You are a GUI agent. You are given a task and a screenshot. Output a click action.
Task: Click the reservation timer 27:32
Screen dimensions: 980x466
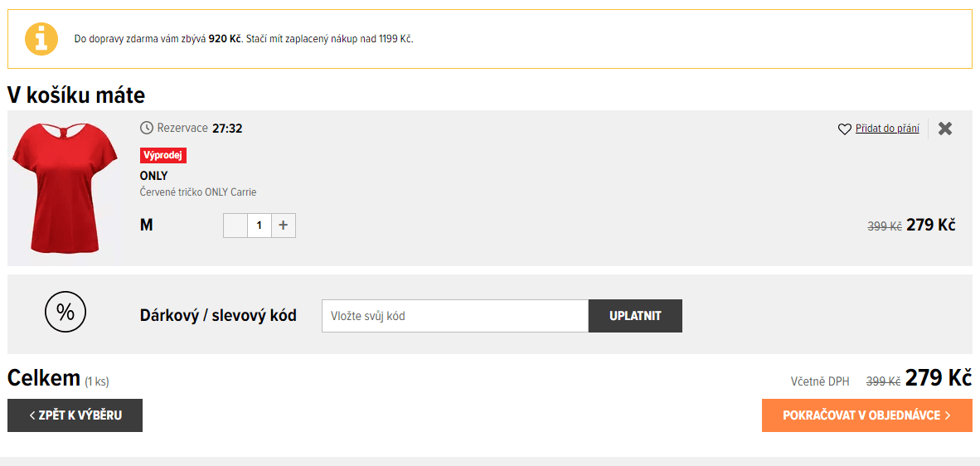point(227,129)
